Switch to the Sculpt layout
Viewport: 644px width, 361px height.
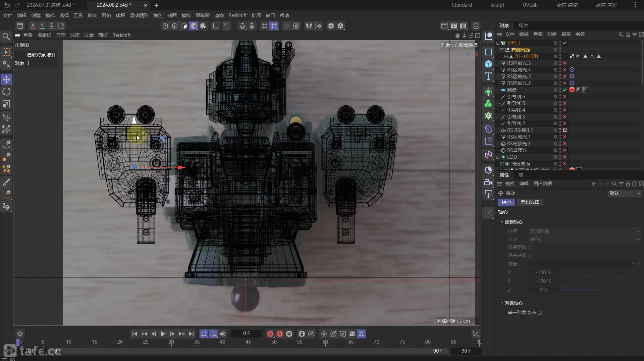coord(497,5)
